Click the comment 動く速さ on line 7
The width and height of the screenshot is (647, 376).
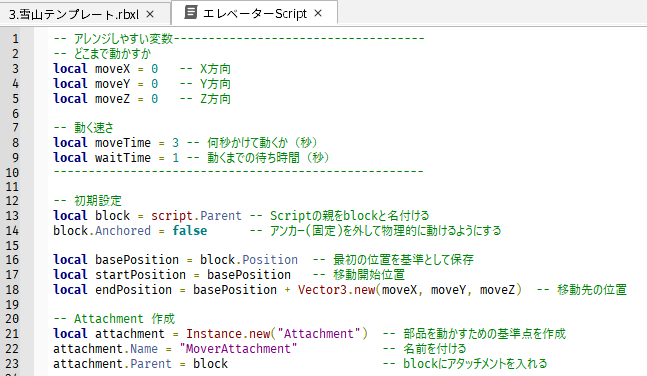(94, 128)
